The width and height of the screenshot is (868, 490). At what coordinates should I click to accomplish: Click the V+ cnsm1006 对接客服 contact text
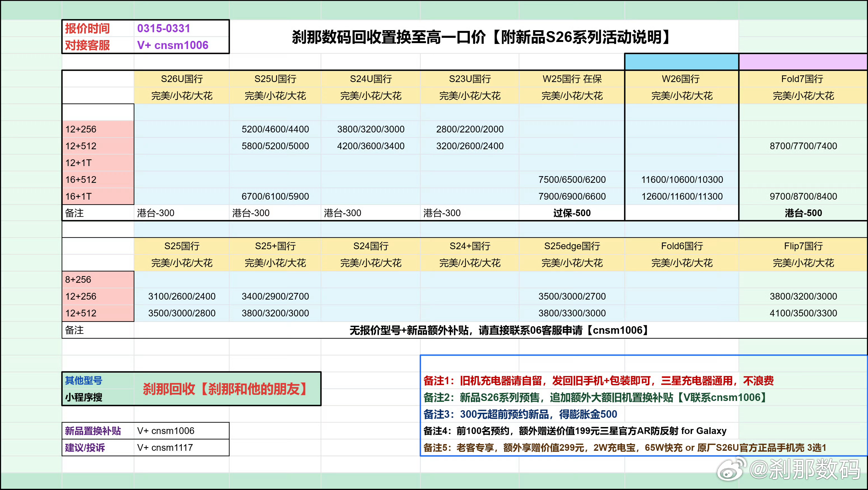pyautogui.click(x=172, y=45)
